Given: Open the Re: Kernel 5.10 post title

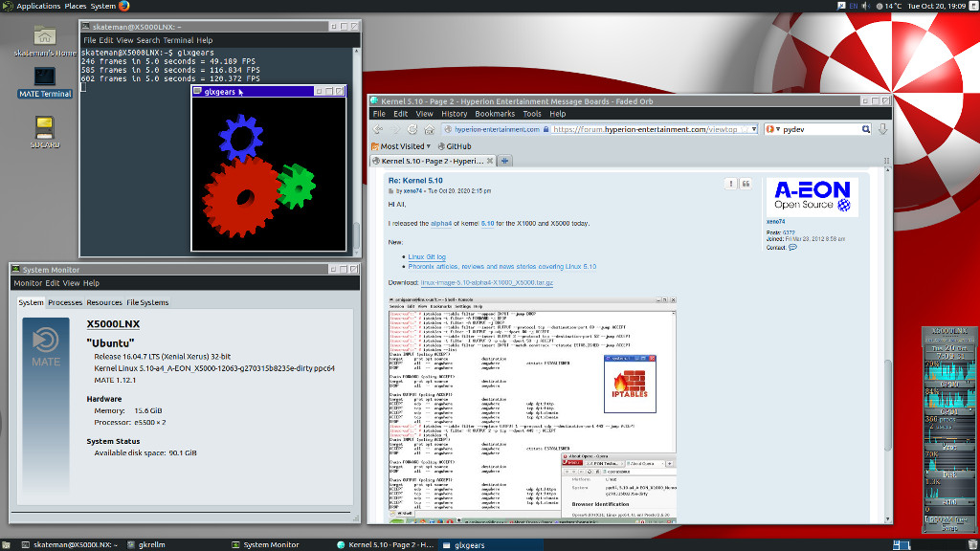Looking at the screenshot, I should click(x=415, y=181).
